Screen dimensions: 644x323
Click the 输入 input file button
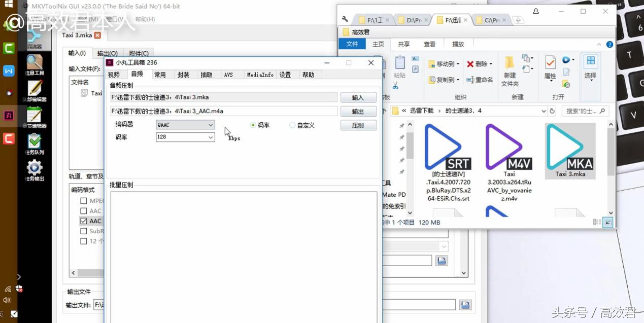[x=358, y=97]
